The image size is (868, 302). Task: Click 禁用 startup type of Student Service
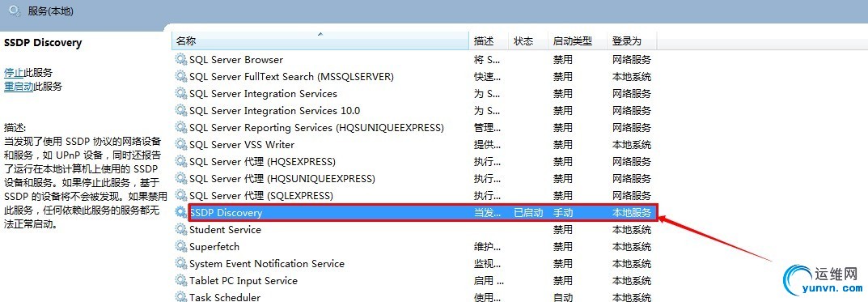563,229
